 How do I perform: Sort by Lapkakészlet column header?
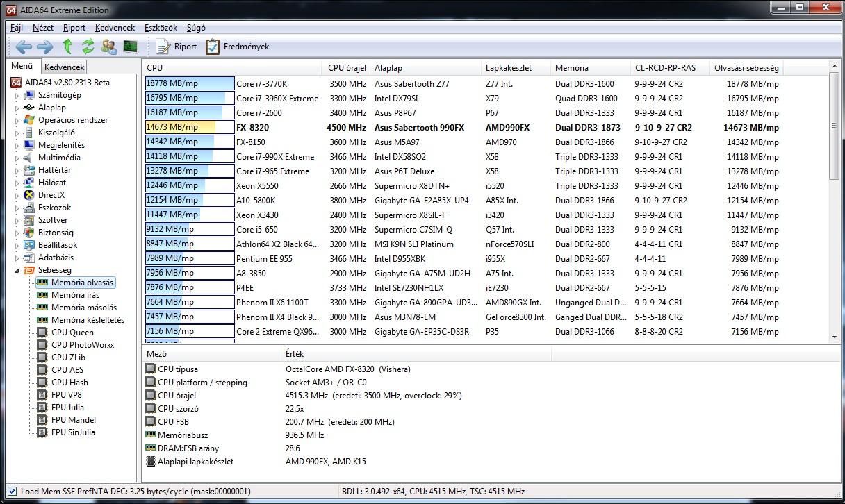tap(516, 68)
